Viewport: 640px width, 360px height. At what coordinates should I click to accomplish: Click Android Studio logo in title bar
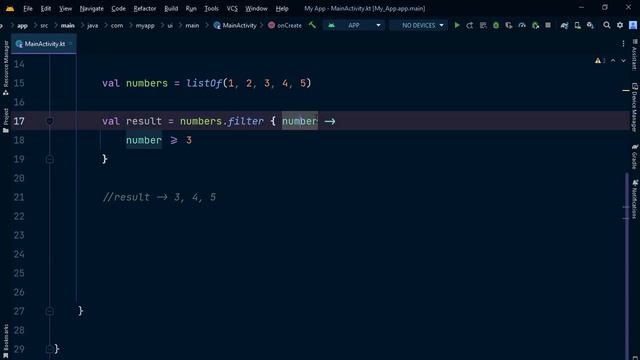[x=10, y=8]
